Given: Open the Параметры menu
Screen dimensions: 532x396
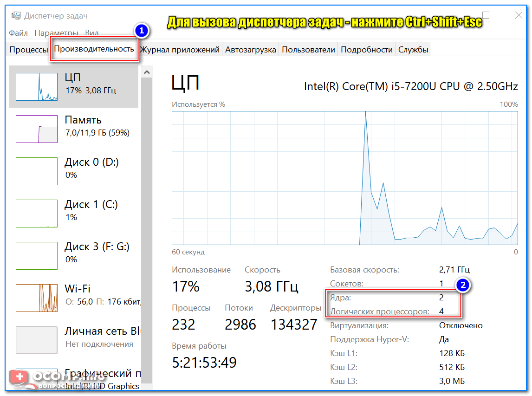Looking at the screenshot, I should pyautogui.click(x=56, y=33).
